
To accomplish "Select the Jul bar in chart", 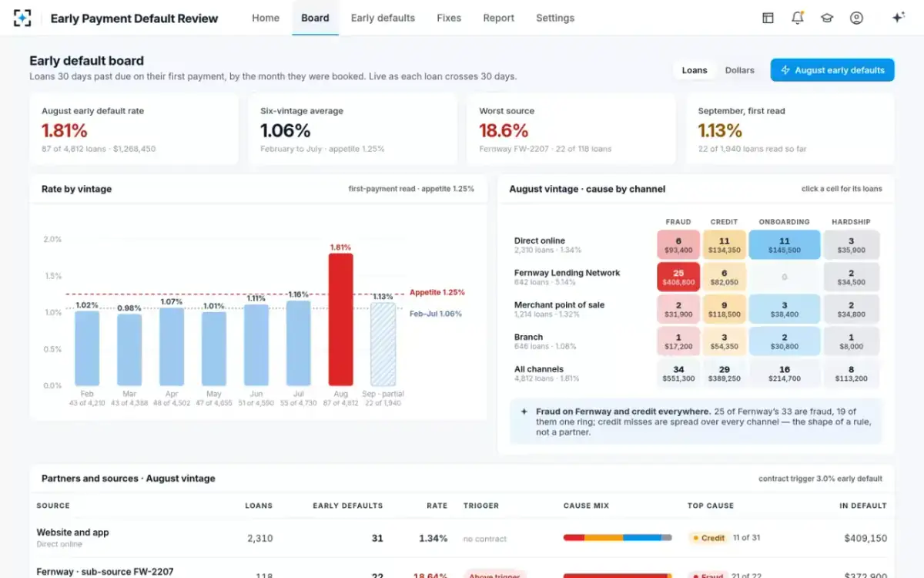I will coord(299,344).
